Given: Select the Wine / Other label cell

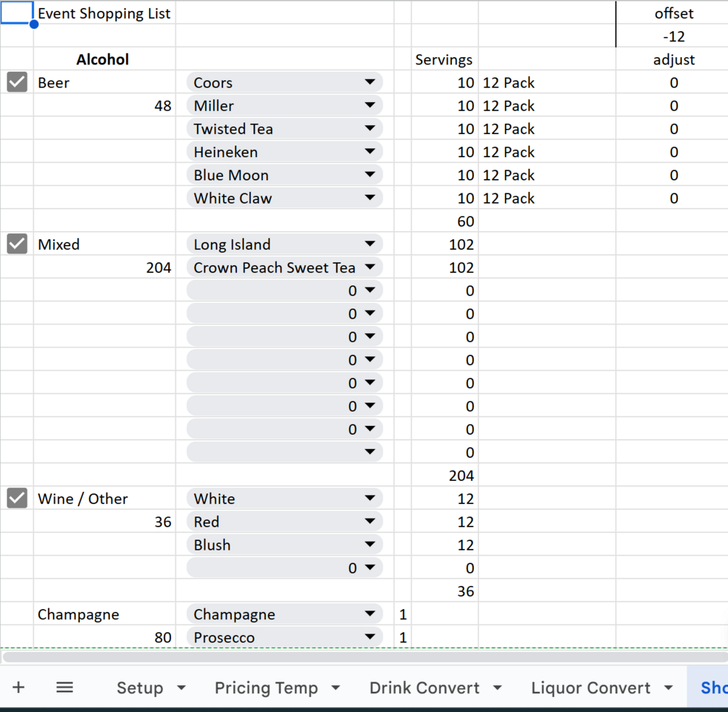Looking at the screenshot, I should point(104,498).
